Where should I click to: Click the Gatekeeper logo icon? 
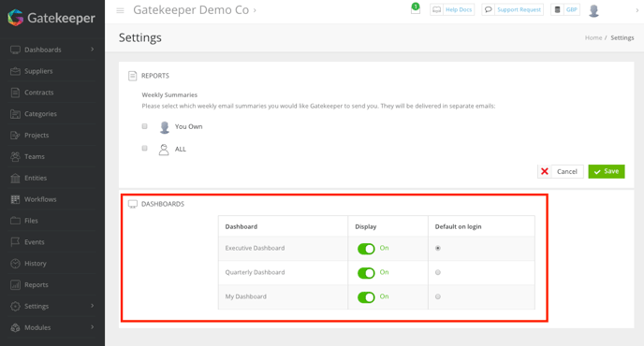pyautogui.click(x=16, y=18)
